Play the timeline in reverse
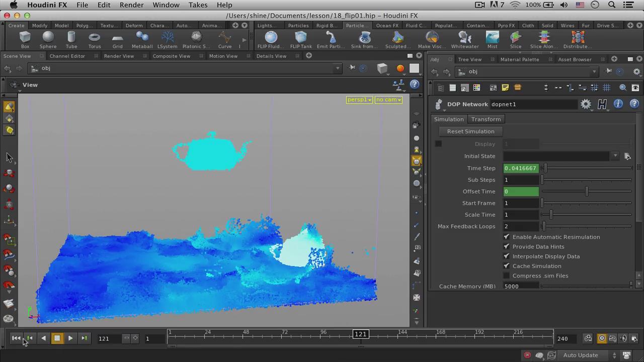Screen dimensions: 644x362 (x=43, y=338)
